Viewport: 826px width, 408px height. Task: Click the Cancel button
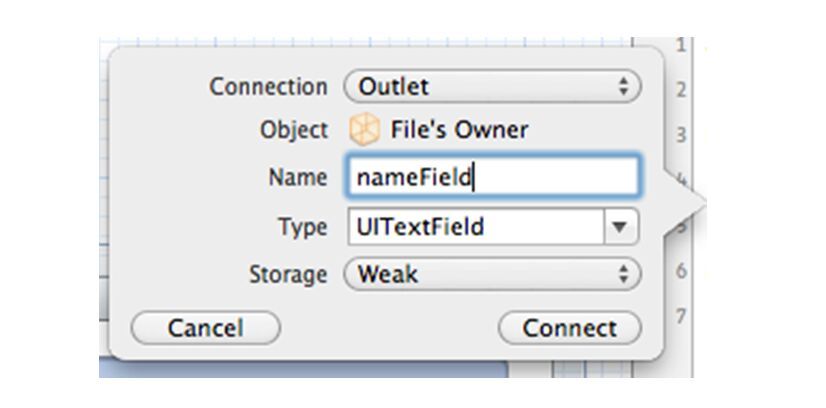205,328
